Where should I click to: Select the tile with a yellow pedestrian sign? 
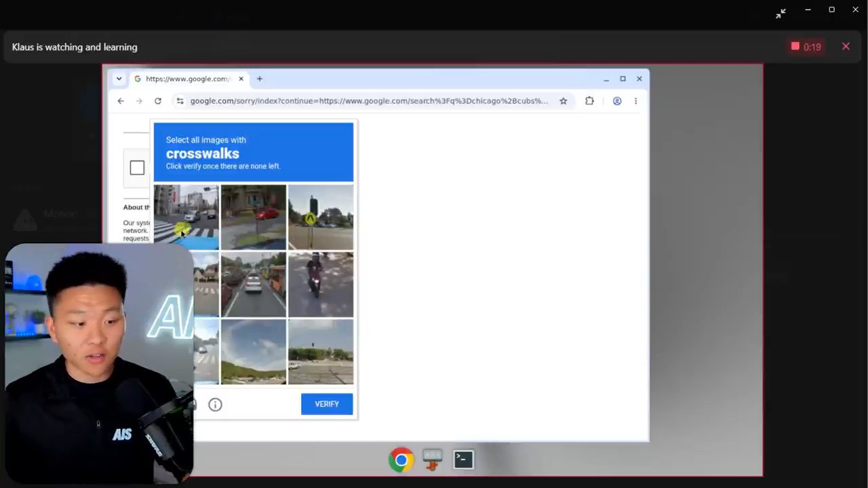click(321, 217)
